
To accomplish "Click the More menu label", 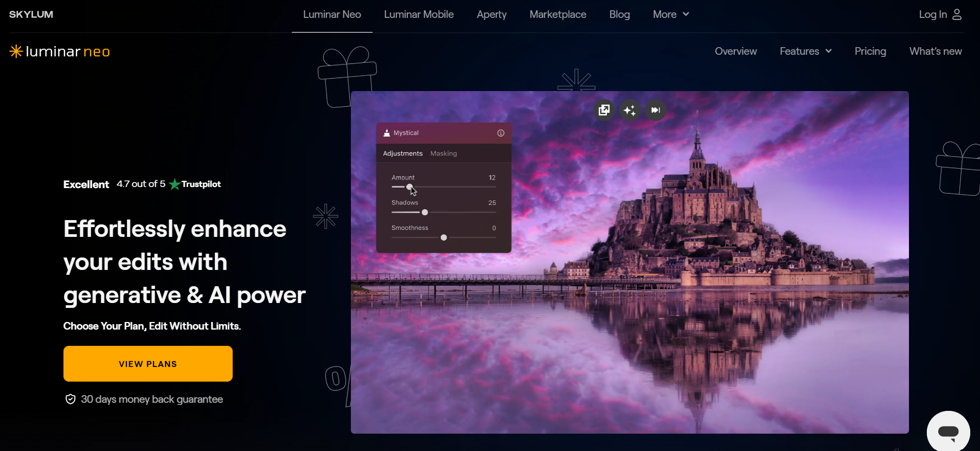I will click(x=664, y=15).
